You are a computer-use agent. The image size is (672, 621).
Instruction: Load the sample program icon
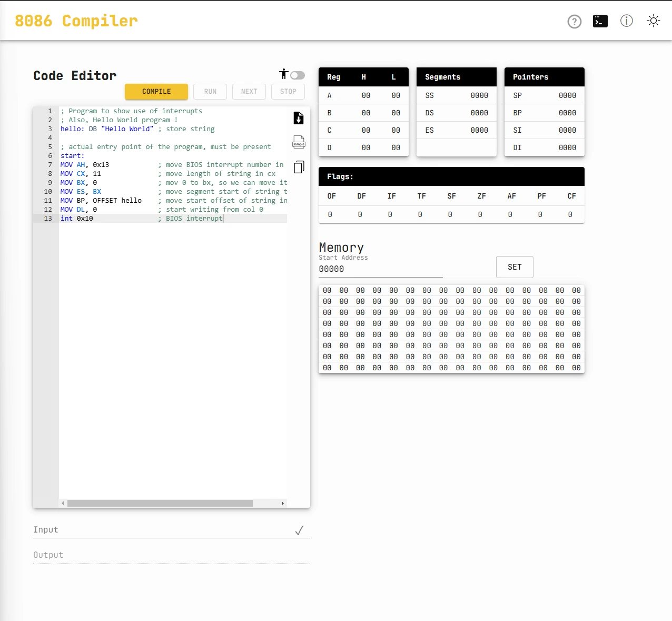point(299,142)
